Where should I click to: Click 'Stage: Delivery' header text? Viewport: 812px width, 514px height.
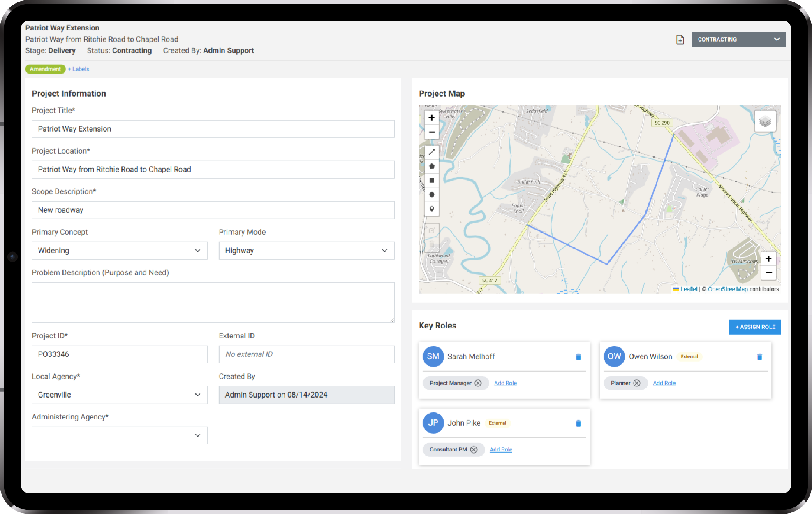(x=50, y=51)
